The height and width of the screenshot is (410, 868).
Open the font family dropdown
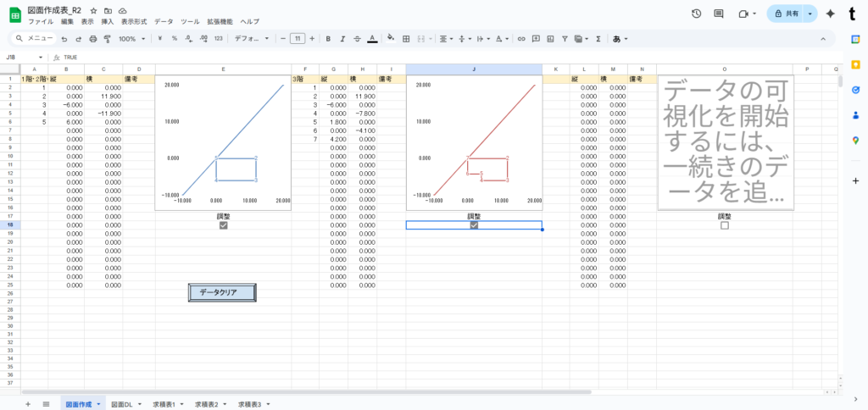(x=251, y=39)
